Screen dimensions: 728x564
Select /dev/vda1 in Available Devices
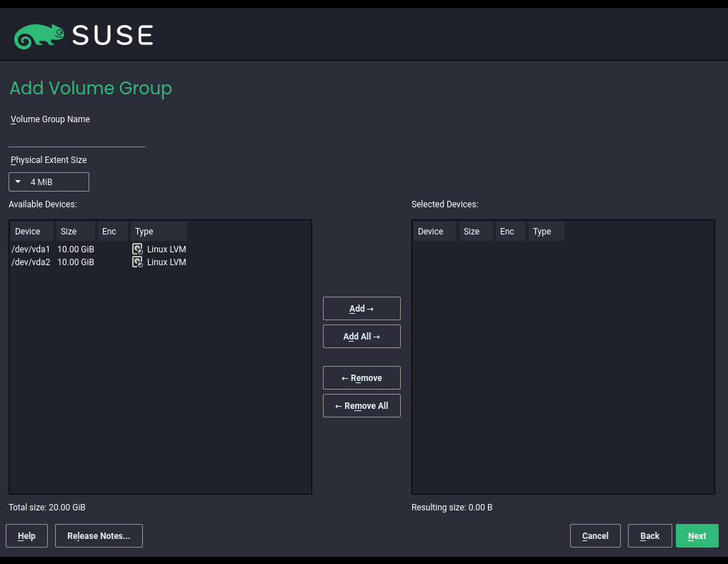point(31,249)
